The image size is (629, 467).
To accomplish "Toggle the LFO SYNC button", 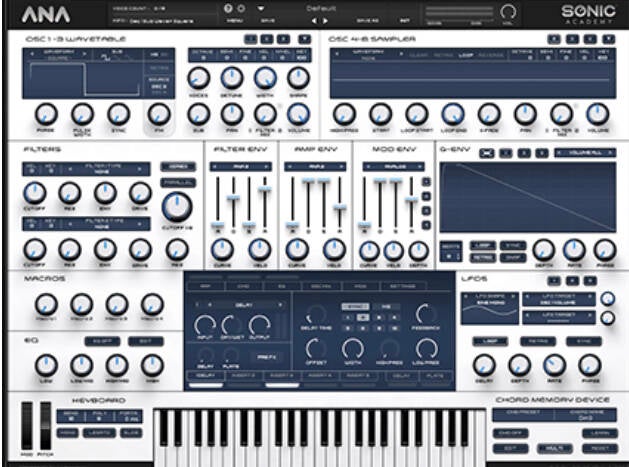I will click(584, 341).
